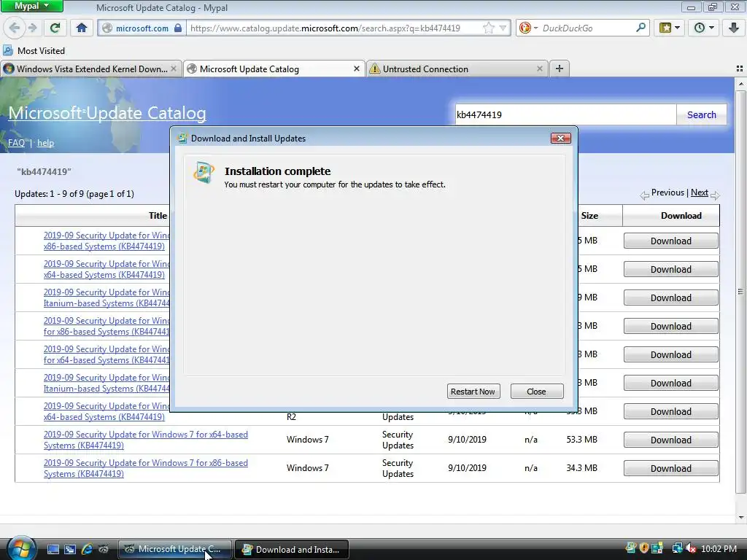Click the previous page arrow icon
Screen dimensions: 747x560
644,195
